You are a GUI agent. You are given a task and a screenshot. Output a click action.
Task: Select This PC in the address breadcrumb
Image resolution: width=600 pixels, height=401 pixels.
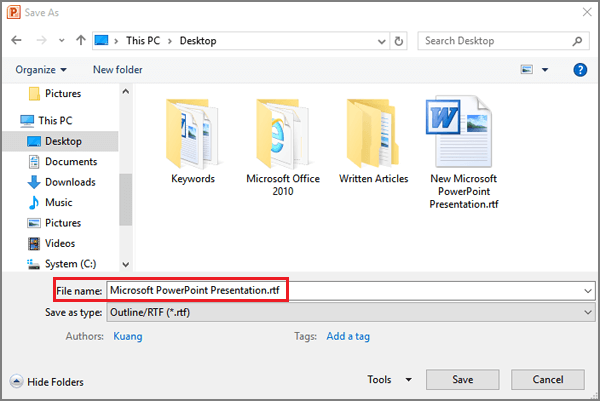pyautogui.click(x=143, y=41)
